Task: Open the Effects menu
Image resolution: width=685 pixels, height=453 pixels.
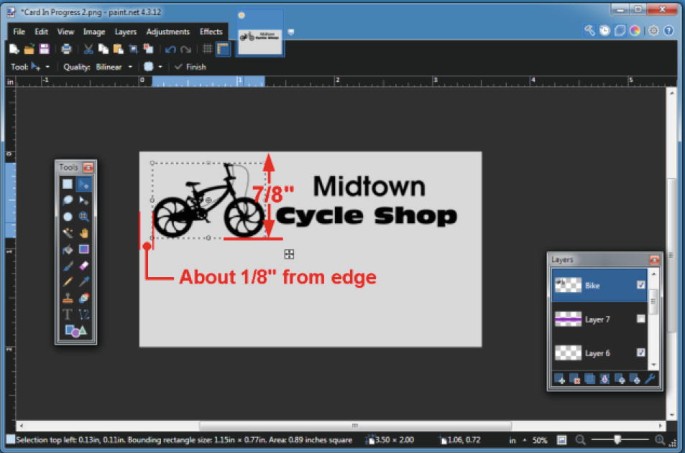Action: pos(210,32)
